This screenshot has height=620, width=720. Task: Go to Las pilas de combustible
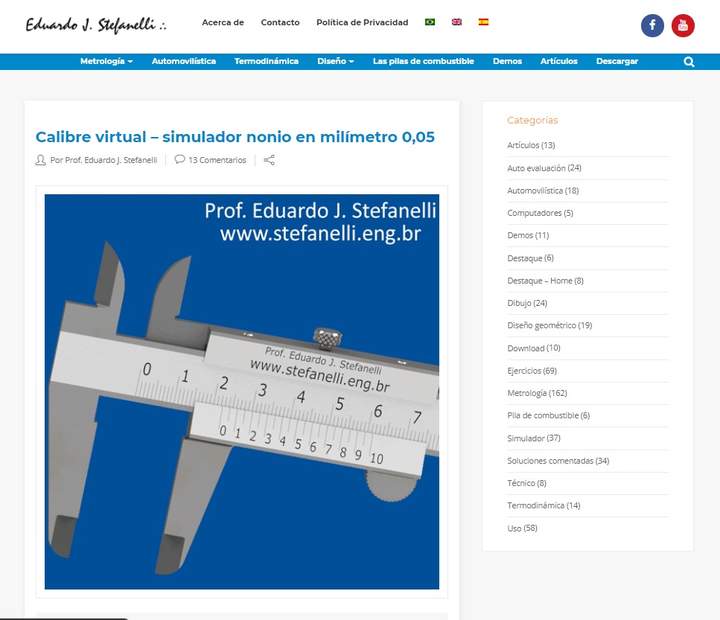pos(423,61)
